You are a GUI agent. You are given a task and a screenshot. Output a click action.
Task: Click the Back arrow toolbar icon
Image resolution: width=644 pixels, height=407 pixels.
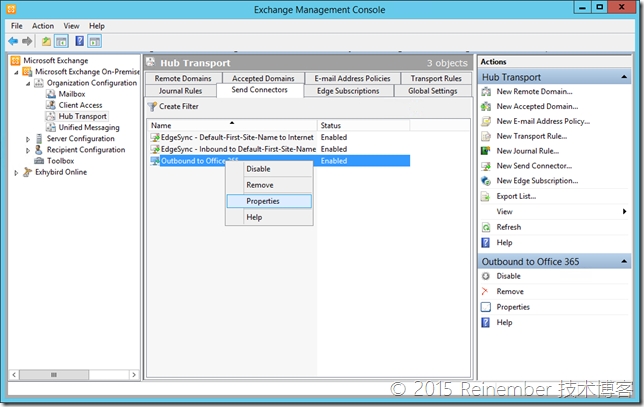coord(13,41)
